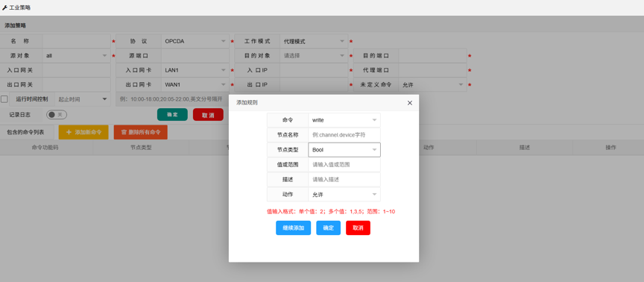Click the 源端口 input field
The width and height of the screenshot is (644, 282).
click(x=195, y=55)
